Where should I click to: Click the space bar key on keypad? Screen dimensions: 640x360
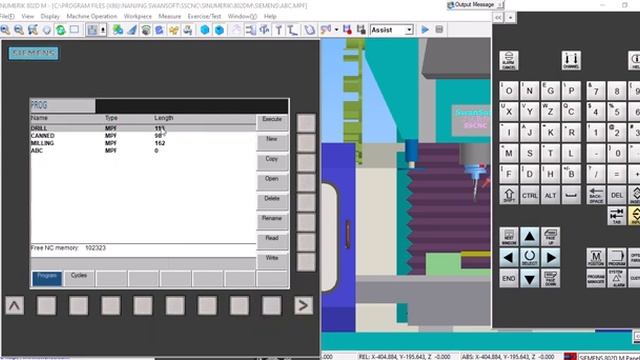[x=571, y=195]
